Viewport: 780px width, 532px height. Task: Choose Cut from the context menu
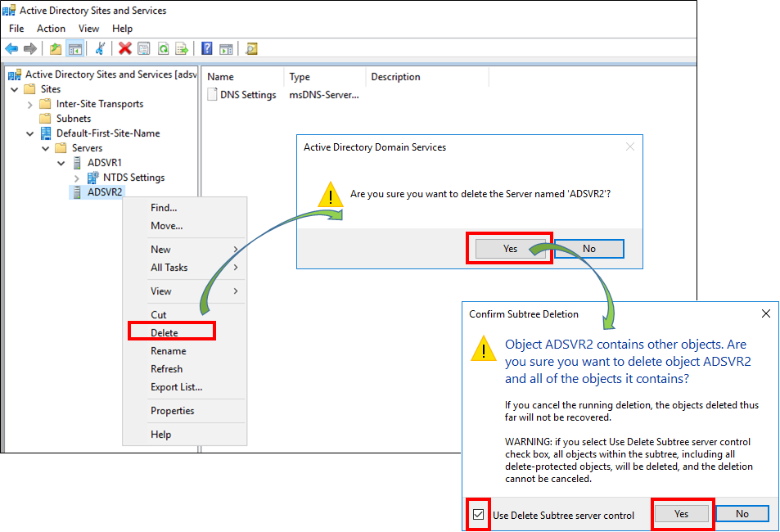coord(184,314)
